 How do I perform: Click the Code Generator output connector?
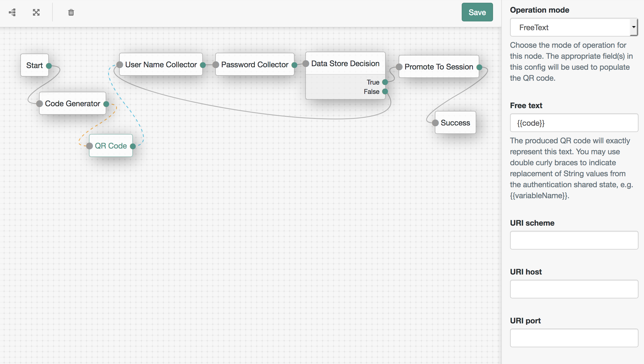coord(106,104)
